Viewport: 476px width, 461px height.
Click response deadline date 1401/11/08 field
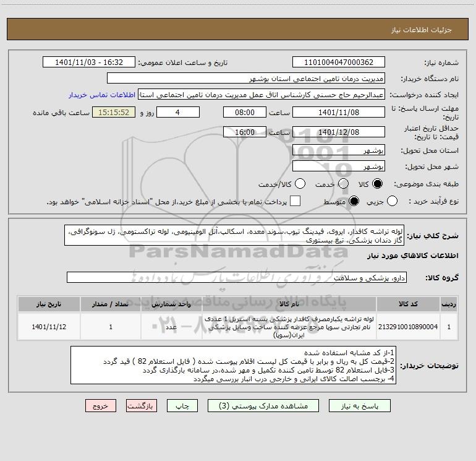click(339, 112)
